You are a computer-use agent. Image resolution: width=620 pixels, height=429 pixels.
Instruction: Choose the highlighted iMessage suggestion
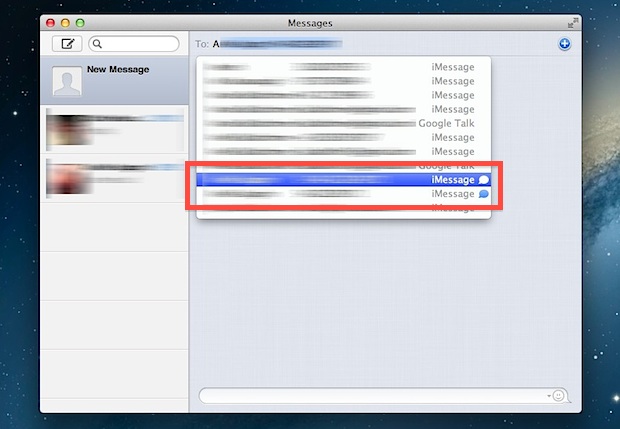[x=344, y=180]
